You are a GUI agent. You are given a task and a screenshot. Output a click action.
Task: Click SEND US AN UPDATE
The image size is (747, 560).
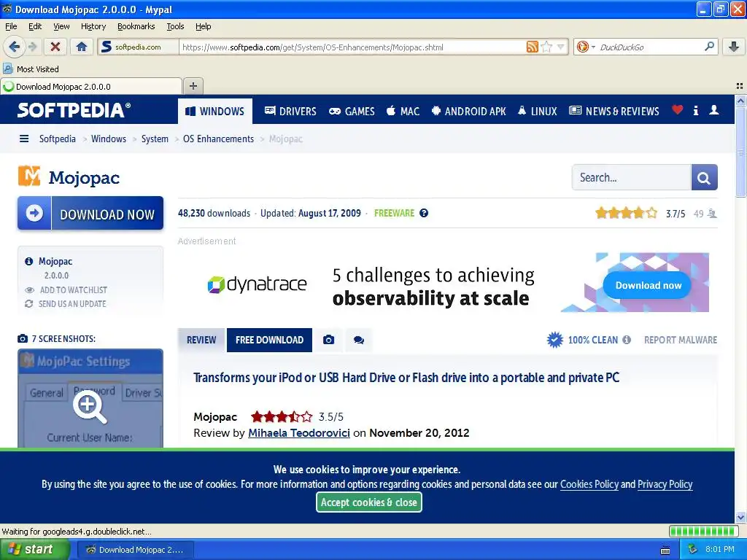[x=66, y=304]
